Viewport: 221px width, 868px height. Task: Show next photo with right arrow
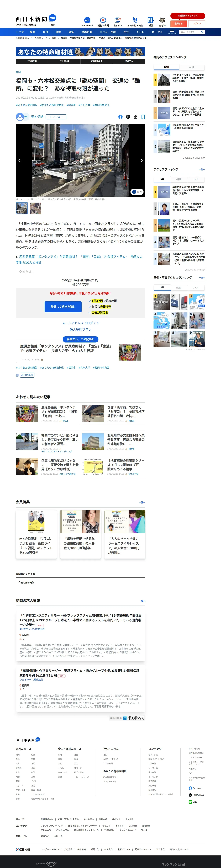coord(142,160)
